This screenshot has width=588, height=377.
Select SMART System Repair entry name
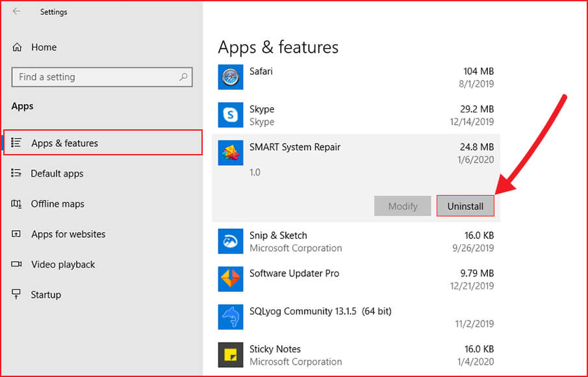coord(295,147)
